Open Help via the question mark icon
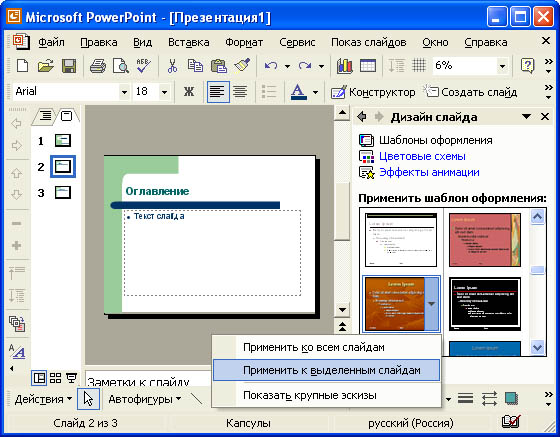The height and width of the screenshot is (437, 560). [527, 66]
